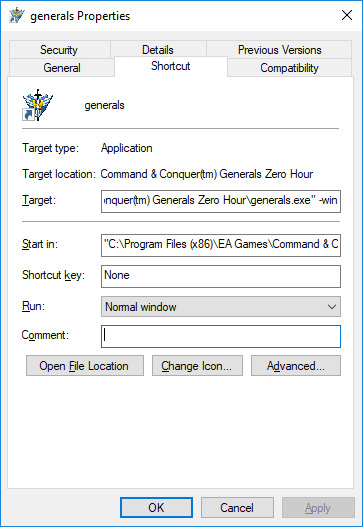This screenshot has width=363, height=527.
Task: Switch to the Details tab
Action: [x=158, y=50]
